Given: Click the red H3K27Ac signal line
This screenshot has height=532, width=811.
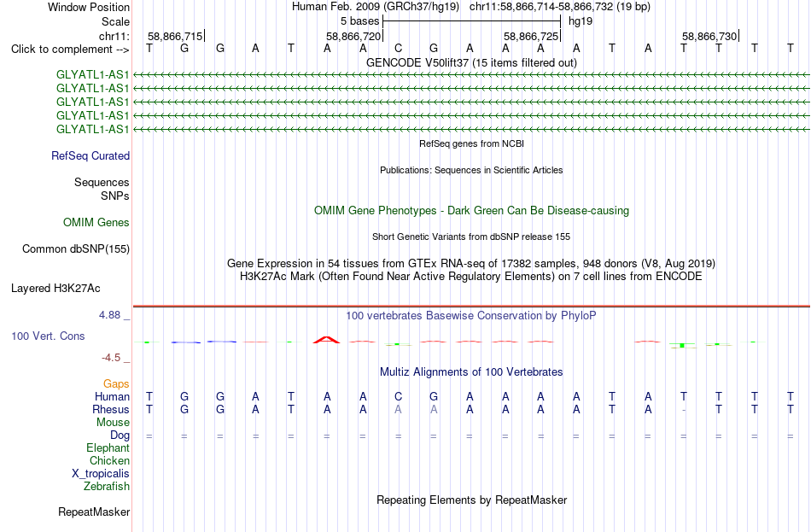Looking at the screenshot, I should pyautogui.click(x=471, y=307).
